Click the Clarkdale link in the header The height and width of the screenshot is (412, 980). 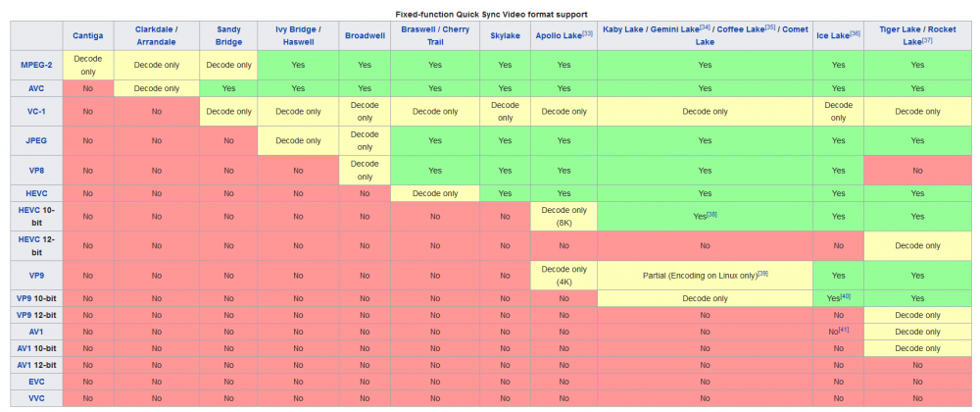pyautogui.click(x=153, y=29)
